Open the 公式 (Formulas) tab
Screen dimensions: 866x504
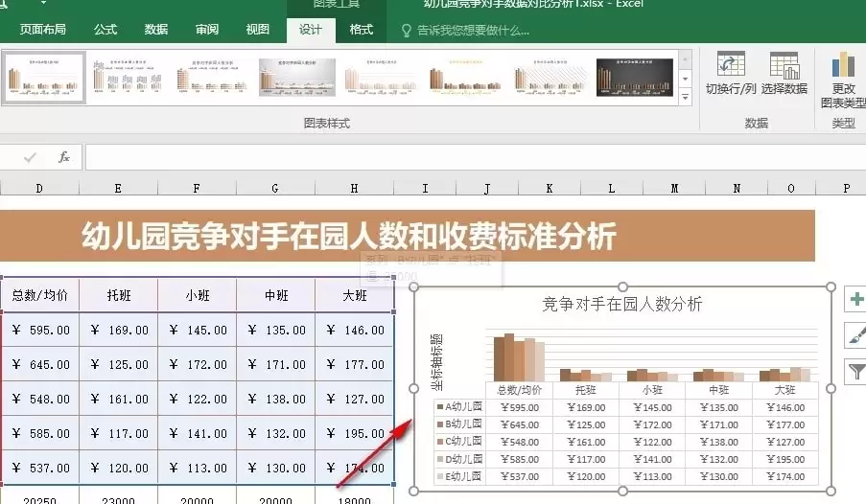[105, 30]
